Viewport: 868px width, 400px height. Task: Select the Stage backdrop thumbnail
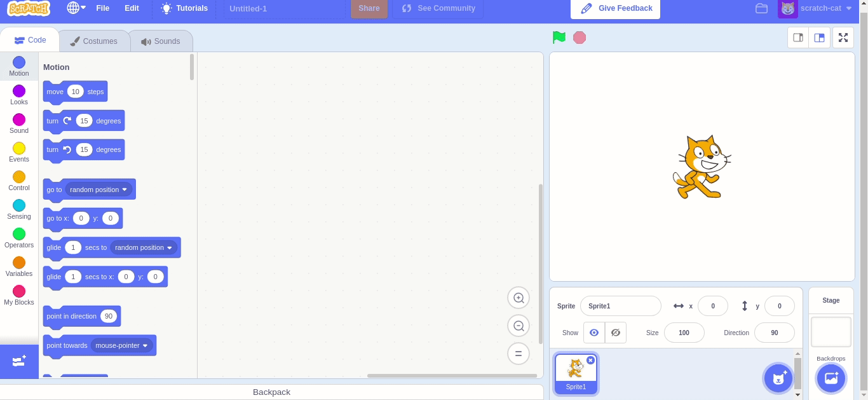point(831,332)
